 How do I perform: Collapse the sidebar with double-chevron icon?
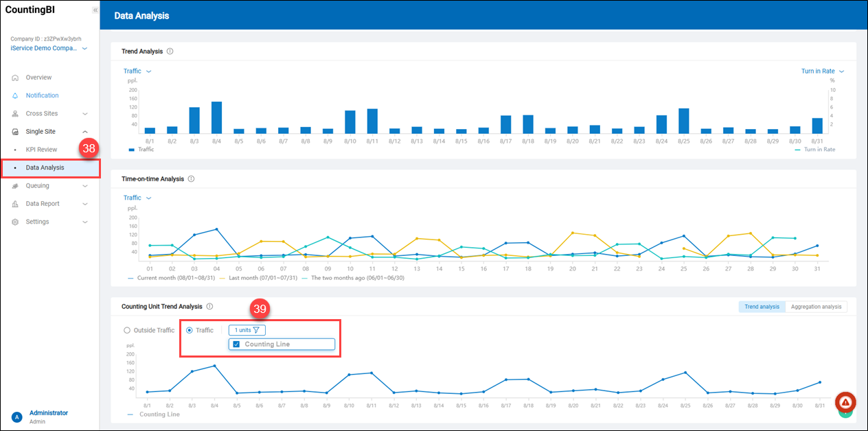click(x=95, y=11)
